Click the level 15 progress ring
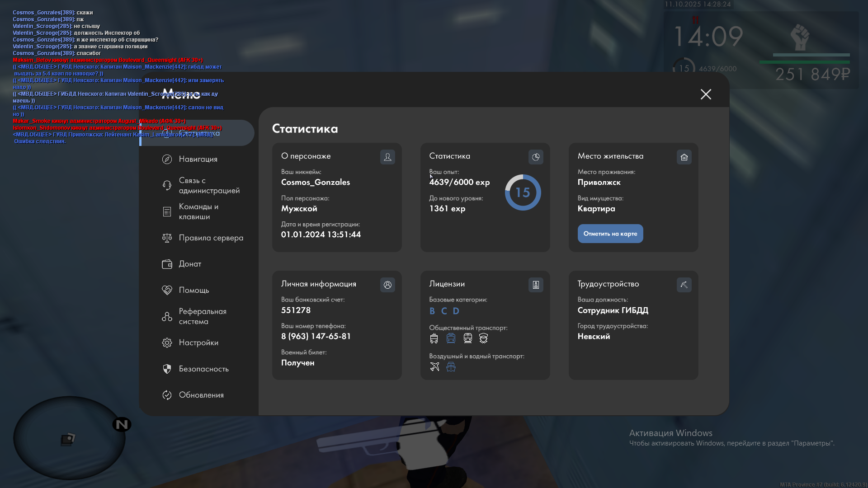 pyautogui.click(x=523, y=192)
